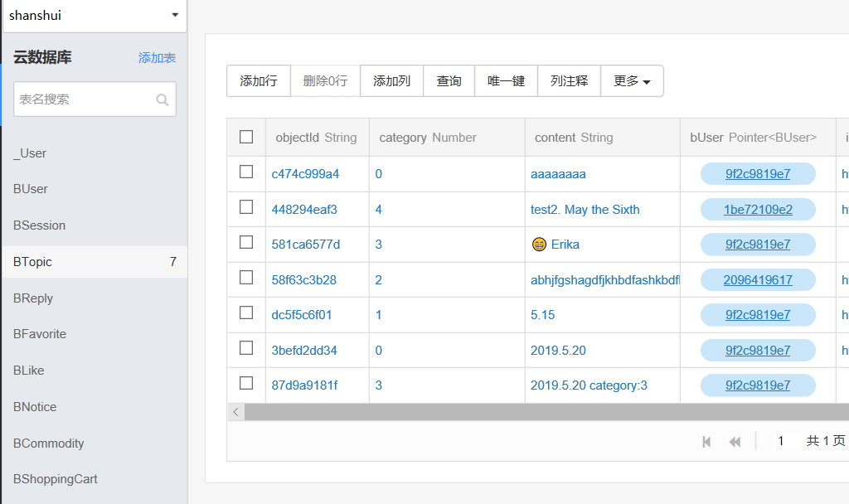Click the 添加行 button
Image resolution: width=849 pixels, height=504 pixels.
coord(259,81)
